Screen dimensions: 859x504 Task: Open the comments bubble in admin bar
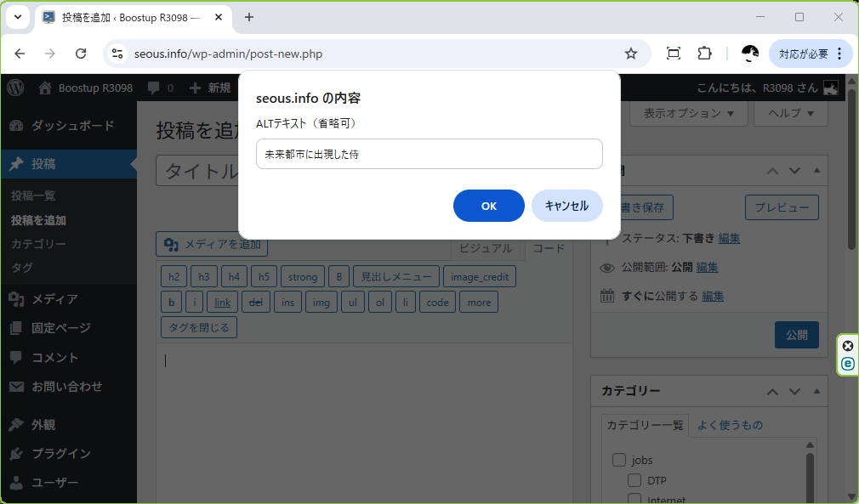(160, 88)
